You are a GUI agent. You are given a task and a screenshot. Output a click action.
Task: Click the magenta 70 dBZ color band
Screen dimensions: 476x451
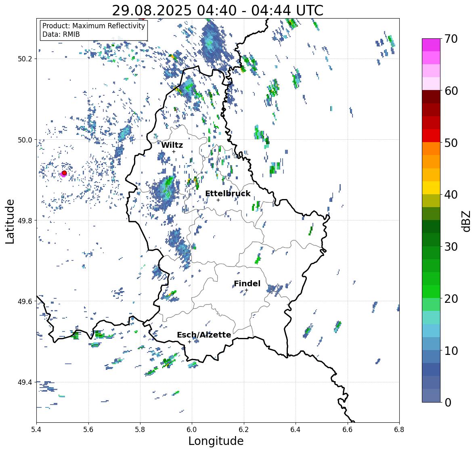(431, 45)
